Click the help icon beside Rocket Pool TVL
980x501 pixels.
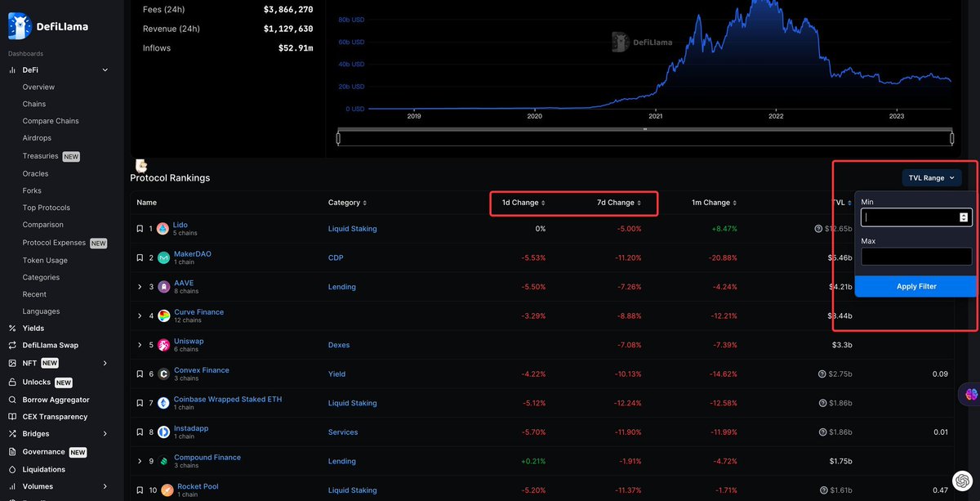tap(822, 490)
